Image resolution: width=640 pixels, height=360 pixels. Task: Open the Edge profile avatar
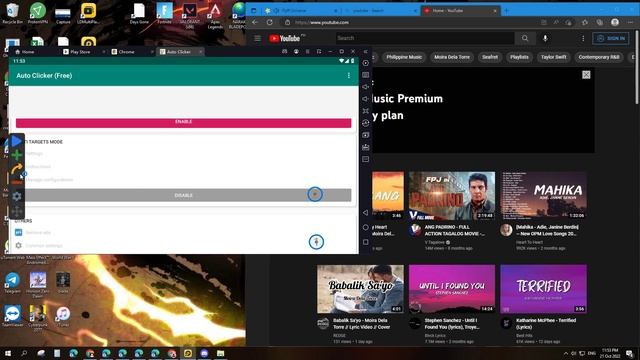click(x=615, y=22)
